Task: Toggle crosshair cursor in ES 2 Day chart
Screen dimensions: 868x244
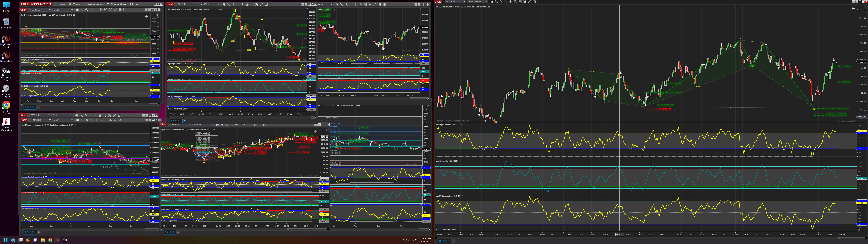Action: tap(96, 10)
